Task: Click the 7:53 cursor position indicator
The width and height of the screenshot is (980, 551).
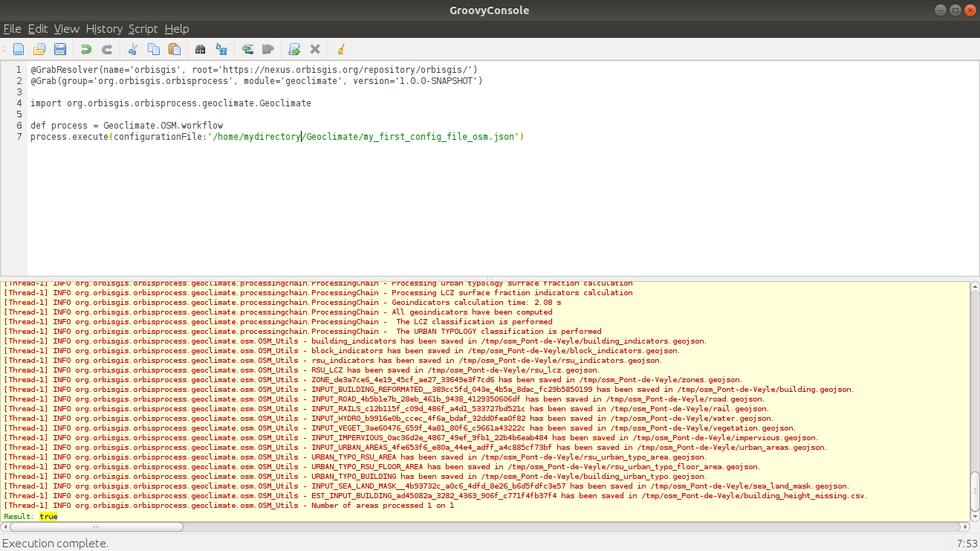Action: tap(967, 544)
